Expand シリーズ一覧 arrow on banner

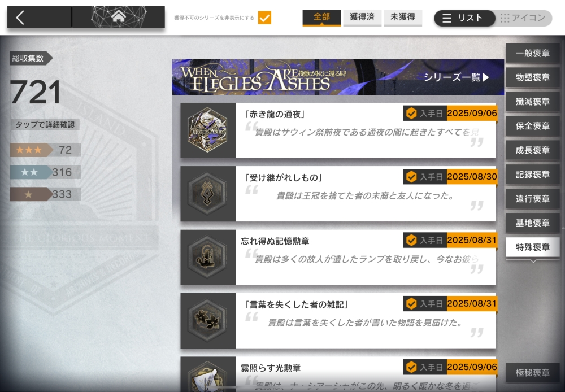[456, 77]
